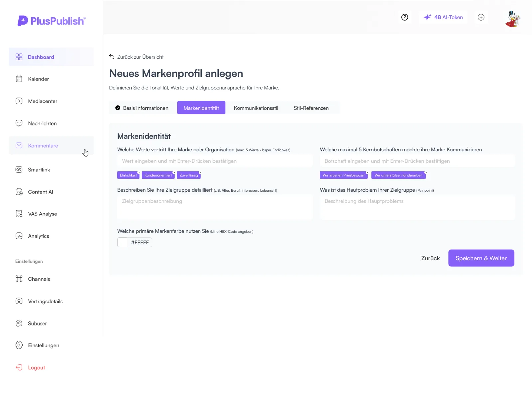Image resolution: width=532 pixels, height=399 pixels.
Task: Open the white brand color swatch
Action: click(122, 242)
